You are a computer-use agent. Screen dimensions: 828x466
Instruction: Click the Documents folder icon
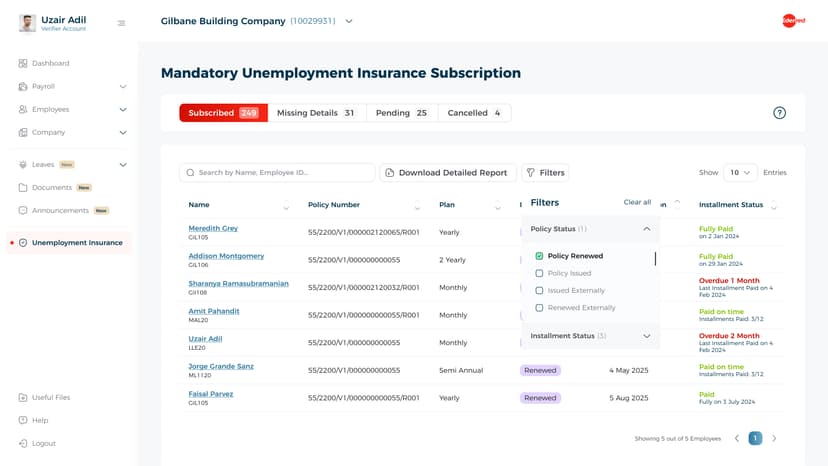[x=23, y=188]
